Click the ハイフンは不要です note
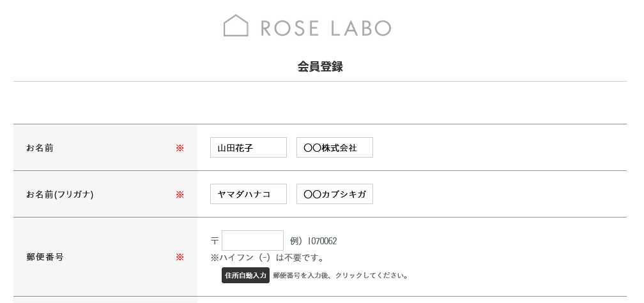The width and height of the screenshot is (644, 303). (267, 258)
